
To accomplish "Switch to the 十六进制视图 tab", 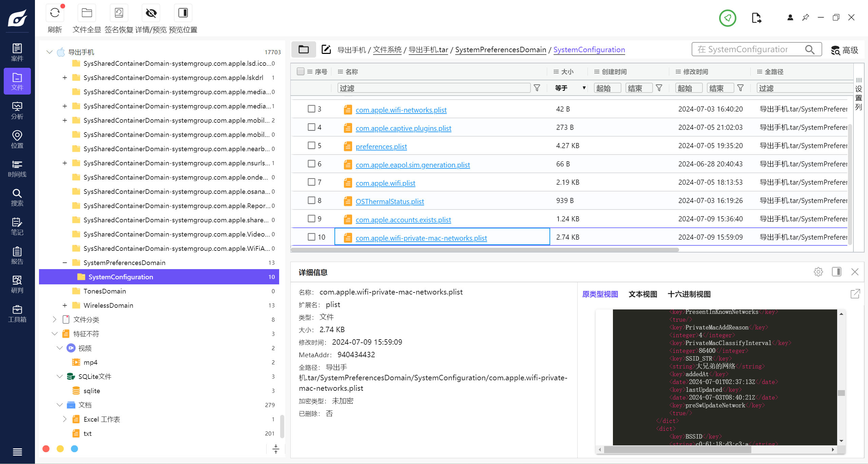I will point(689,294).
